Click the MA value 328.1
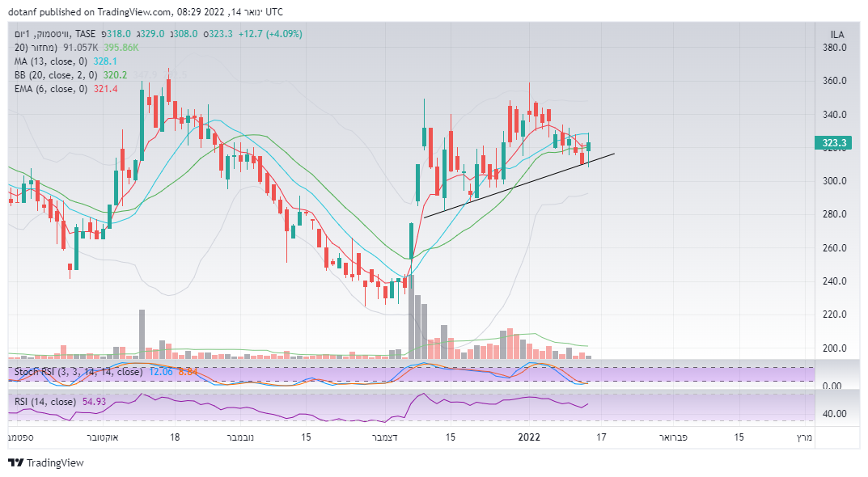 point(105,61)
